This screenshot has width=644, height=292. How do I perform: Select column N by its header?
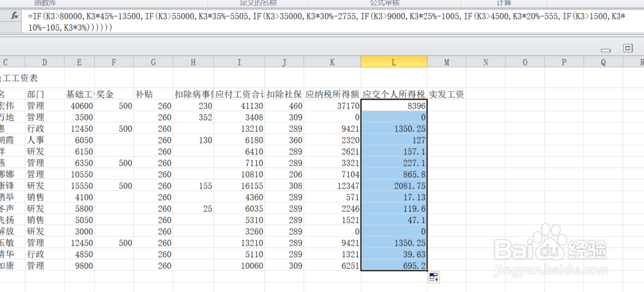pyautogui.click(x=486, y=62)
